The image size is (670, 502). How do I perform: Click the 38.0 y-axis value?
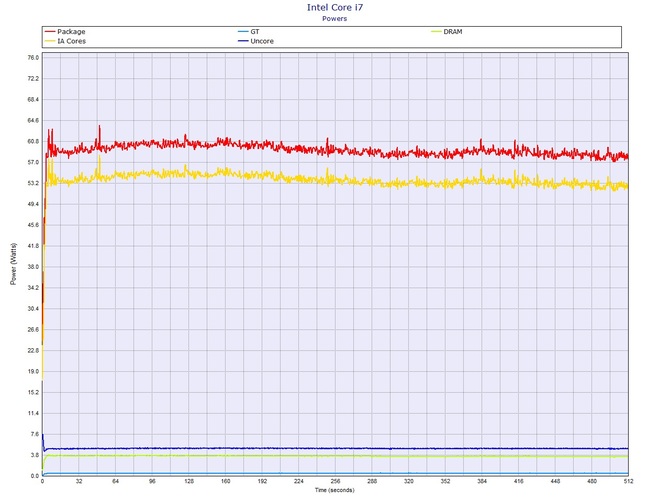[x=33, y=267]
